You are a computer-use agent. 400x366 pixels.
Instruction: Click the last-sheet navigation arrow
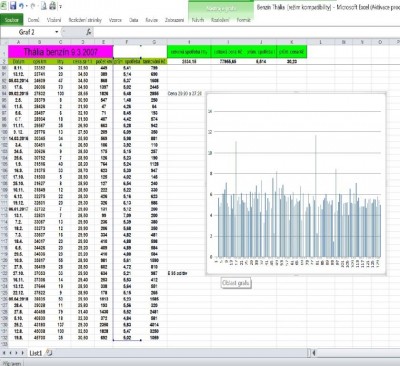click(x=23, y=353)
